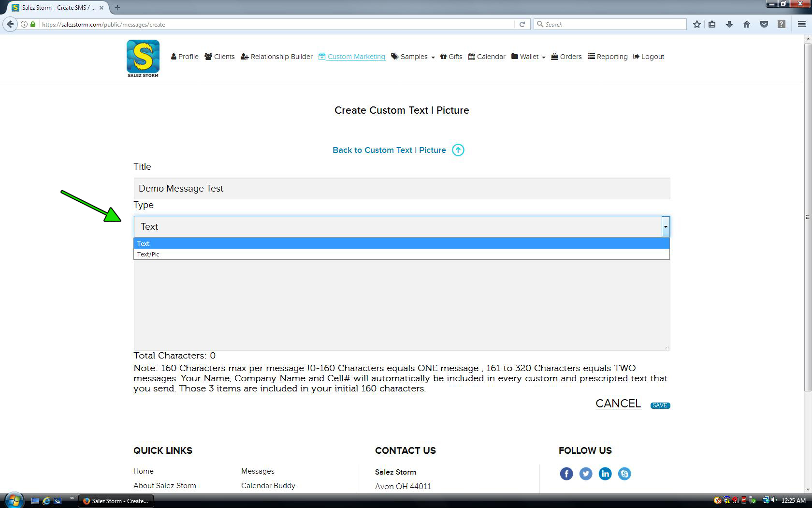This screenshot has width=812, height=508.
Task: Click the Firefox bookmark star icon
Action: 696,24
